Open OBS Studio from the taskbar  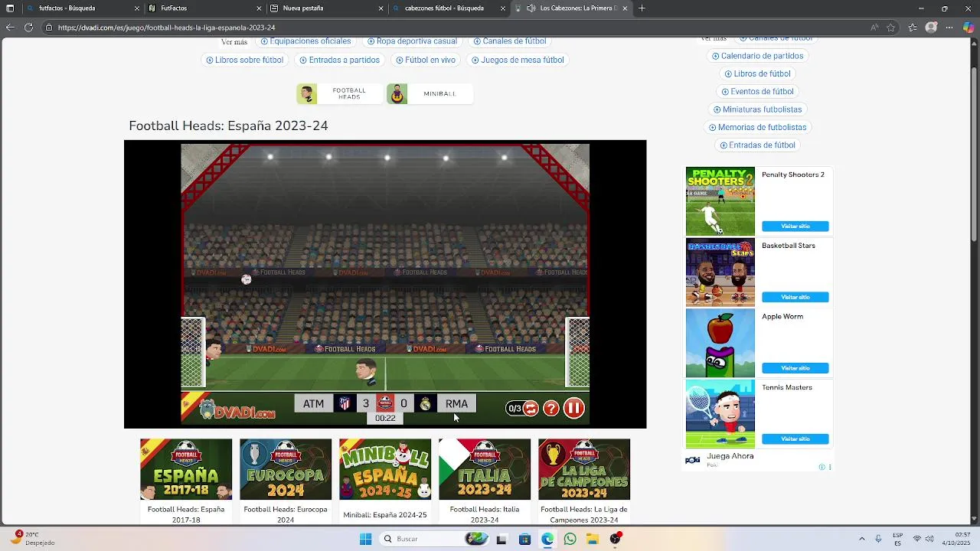(x=616, y=539)
